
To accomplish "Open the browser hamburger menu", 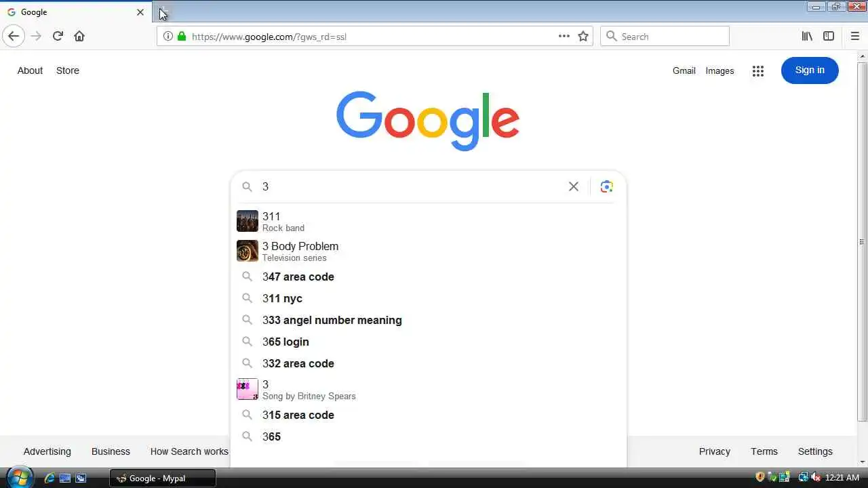I will coord(854,36).
